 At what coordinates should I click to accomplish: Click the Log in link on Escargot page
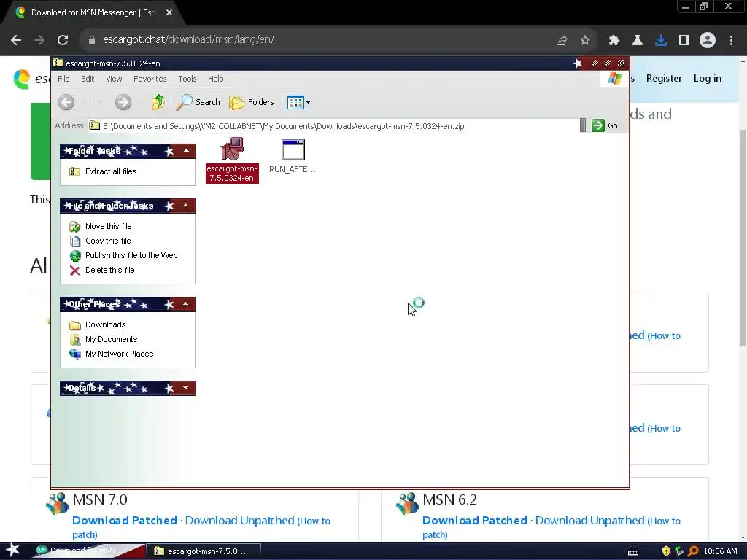708,78
